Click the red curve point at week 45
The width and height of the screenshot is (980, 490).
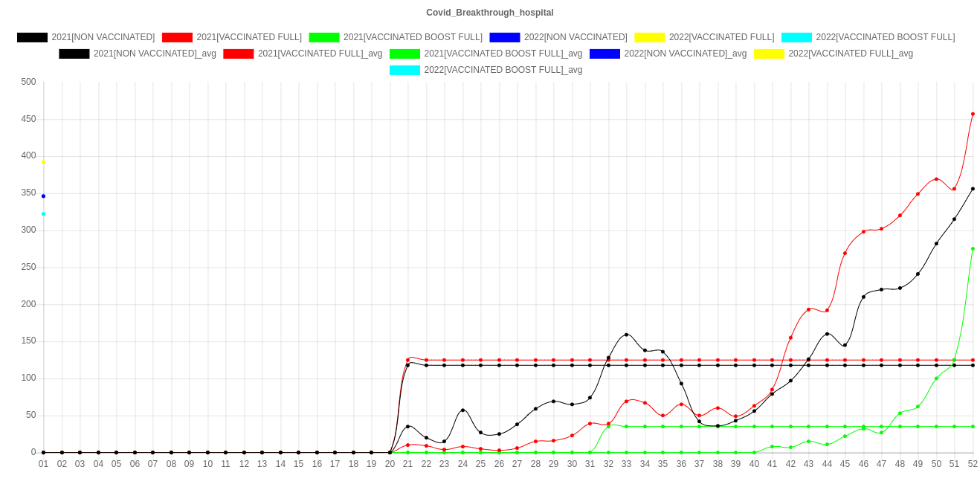pos(845,254)
